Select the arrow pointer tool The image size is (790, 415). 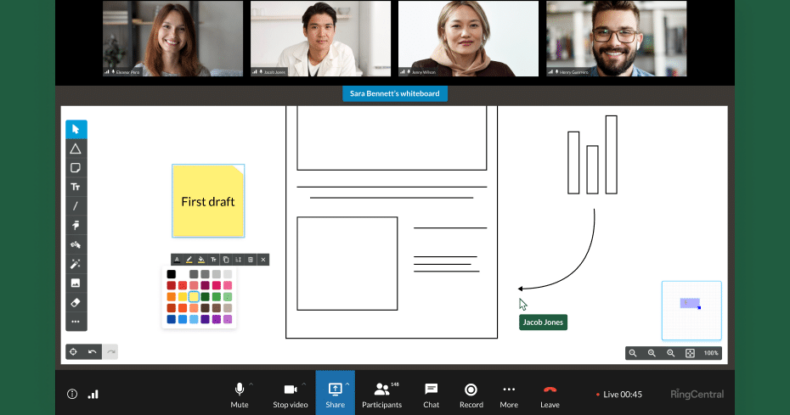click(x=76, y=129)
